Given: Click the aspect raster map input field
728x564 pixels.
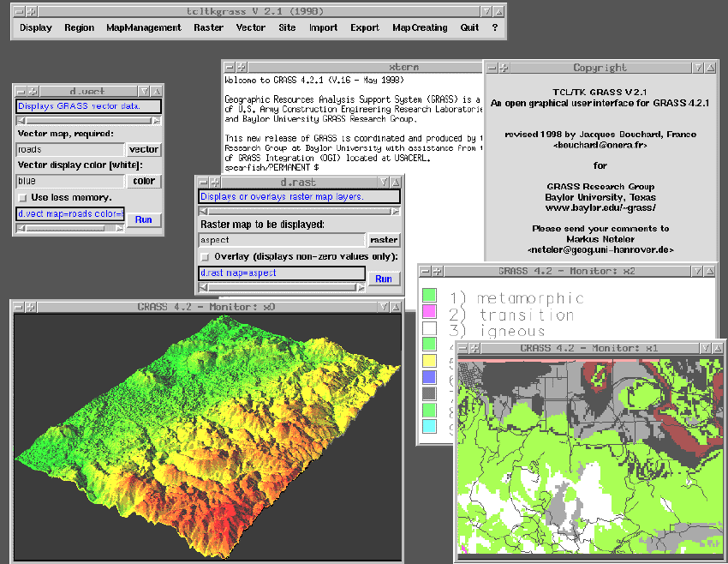Looking at the screenshot, I should [281, 240].
